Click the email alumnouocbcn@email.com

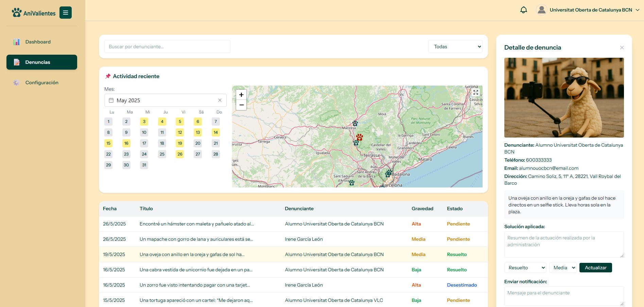[549, 168]
